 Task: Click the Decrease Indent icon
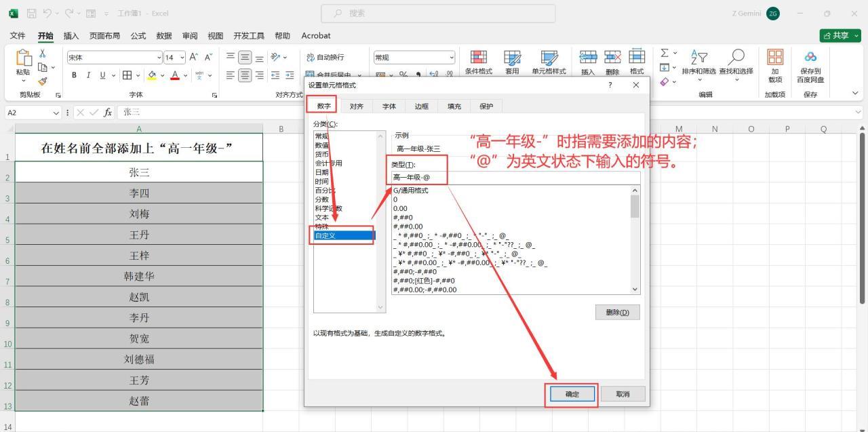pyautogui.click(x=275, y=75)
